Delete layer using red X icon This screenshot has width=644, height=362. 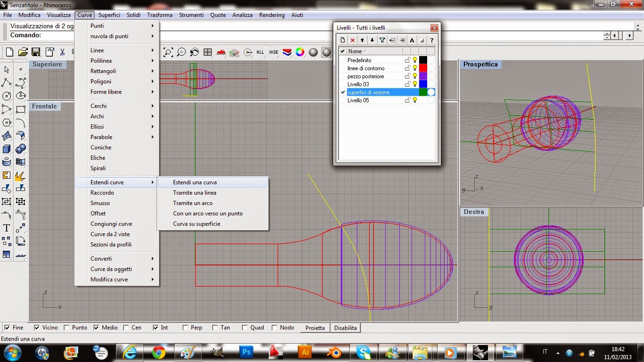(x=352, y=40)
